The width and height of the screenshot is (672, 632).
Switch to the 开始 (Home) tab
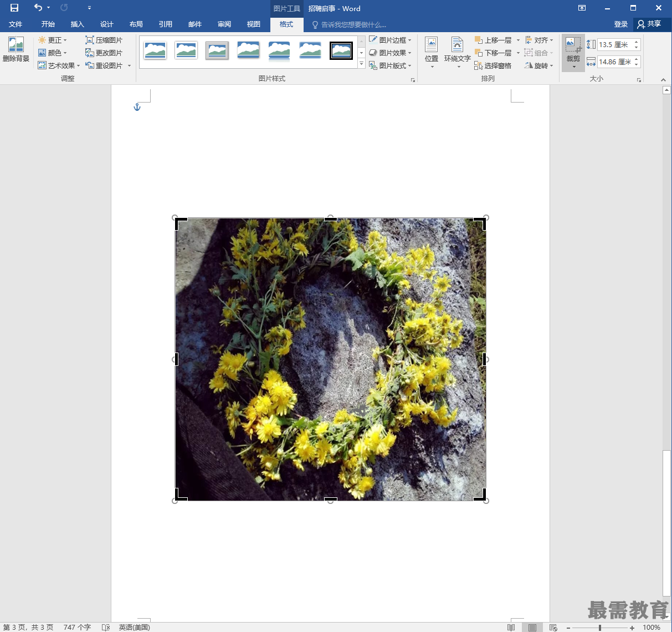48,24
